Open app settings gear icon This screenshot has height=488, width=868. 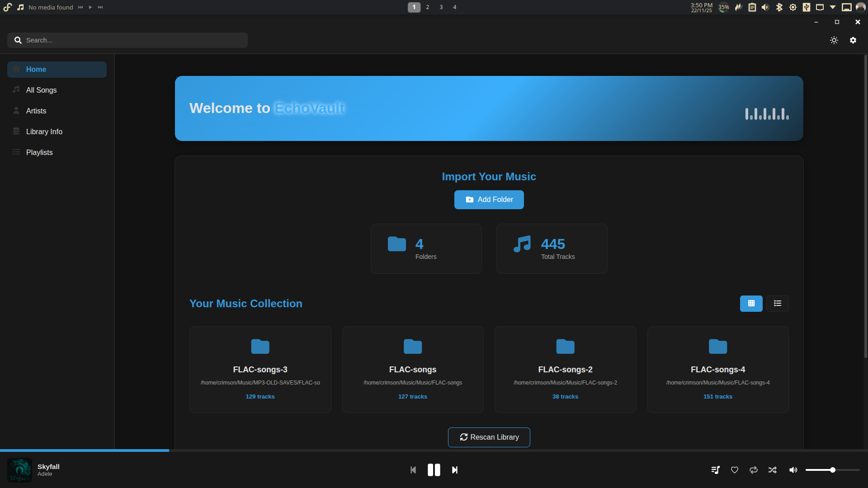click(x=853, y=40)
